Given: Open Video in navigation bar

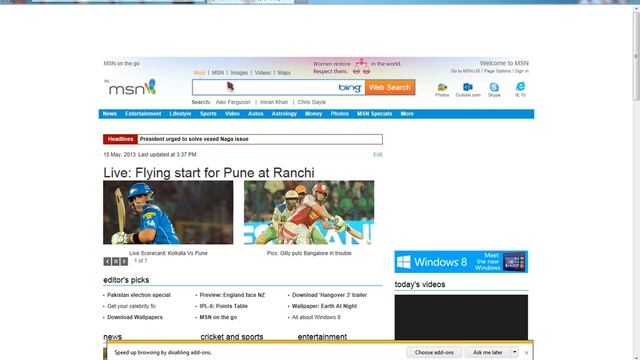Looking at the screenshot, I should (x=232, y=114).
